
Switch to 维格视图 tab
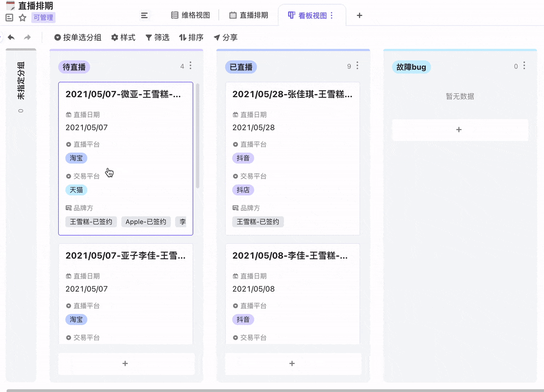click(x=191, y=15)
